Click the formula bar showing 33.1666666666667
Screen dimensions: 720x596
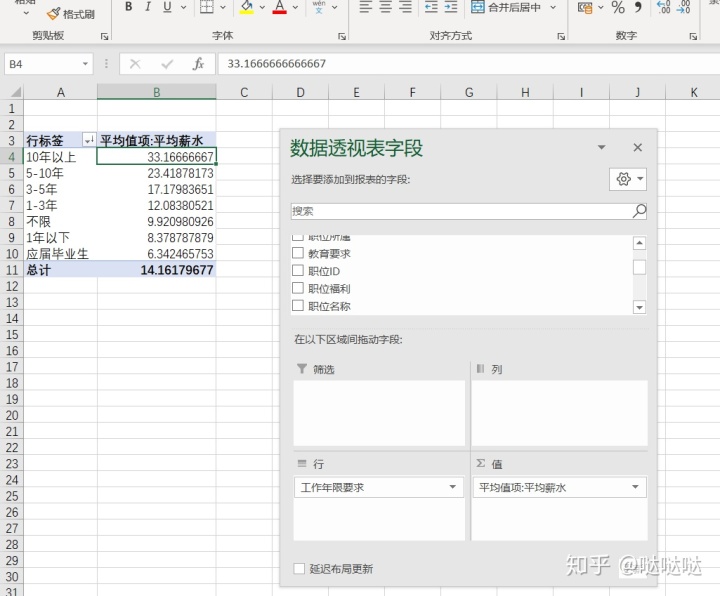point(468,64)
